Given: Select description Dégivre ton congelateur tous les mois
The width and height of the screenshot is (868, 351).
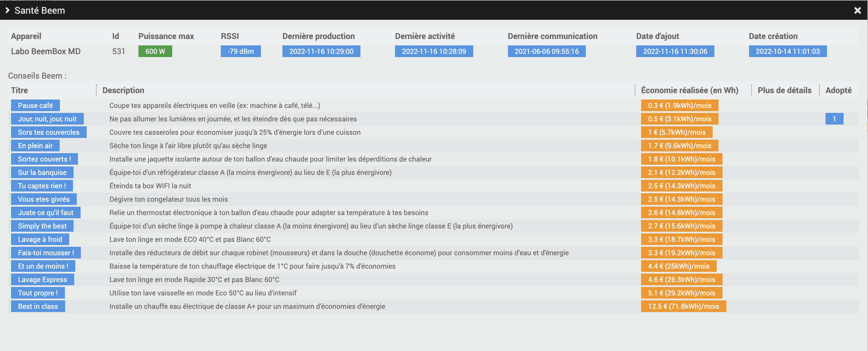Looking at the screenshot, I should [168, 199].
